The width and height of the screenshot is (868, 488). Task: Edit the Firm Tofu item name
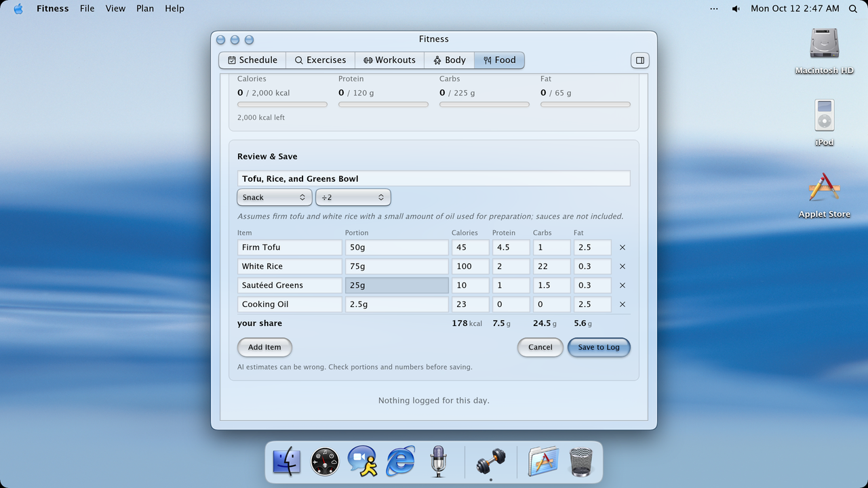[x=290, y=247]
